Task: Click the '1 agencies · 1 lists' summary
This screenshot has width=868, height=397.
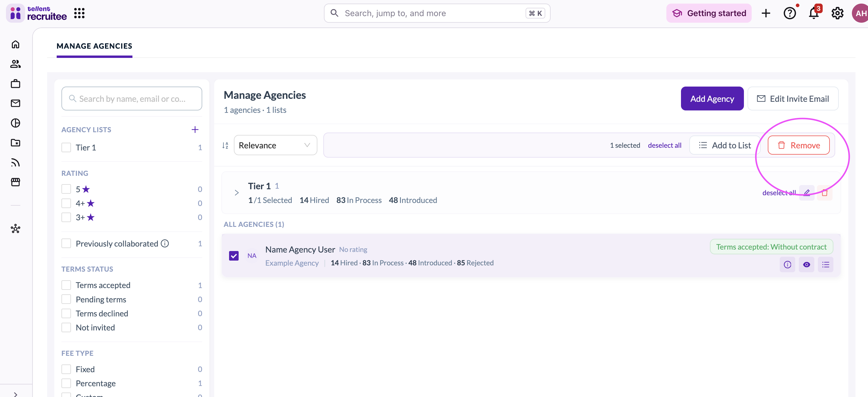Action: 255,110
